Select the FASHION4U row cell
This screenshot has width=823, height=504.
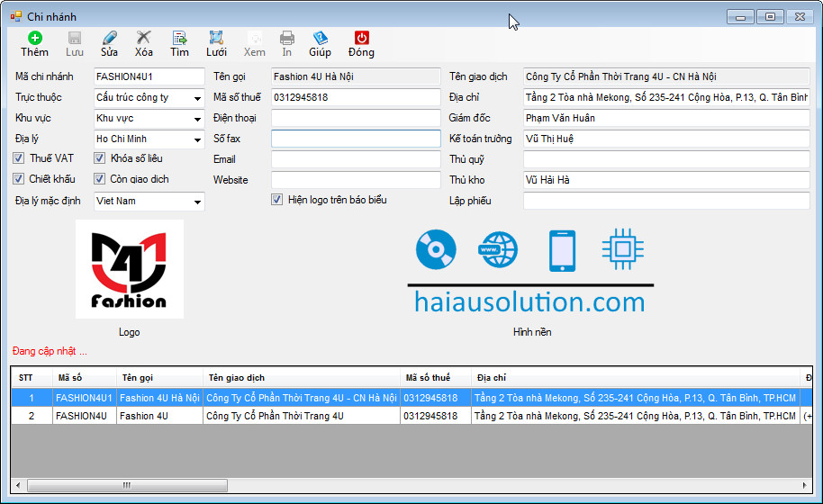[85, 416]
